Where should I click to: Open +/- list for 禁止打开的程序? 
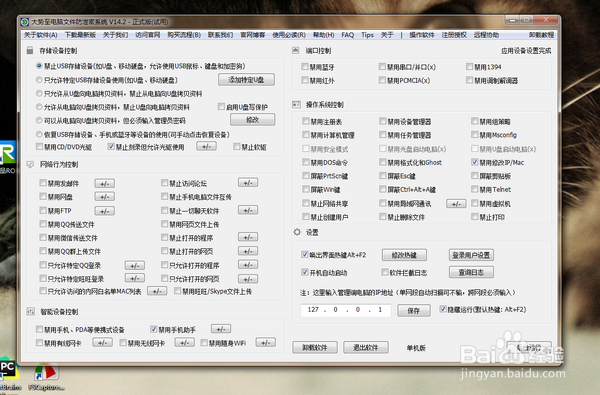coord(248,237)
